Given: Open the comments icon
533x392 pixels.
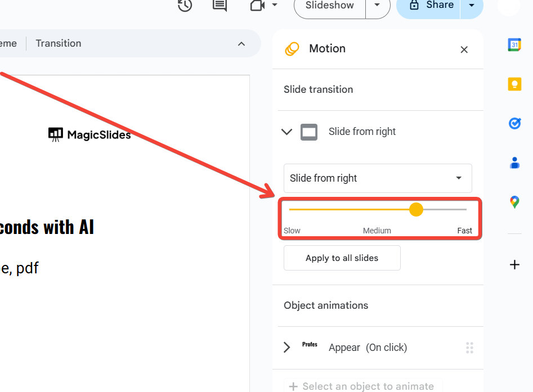Looking at the screenshot, I should pyautogui.click(x=220, y=6).
